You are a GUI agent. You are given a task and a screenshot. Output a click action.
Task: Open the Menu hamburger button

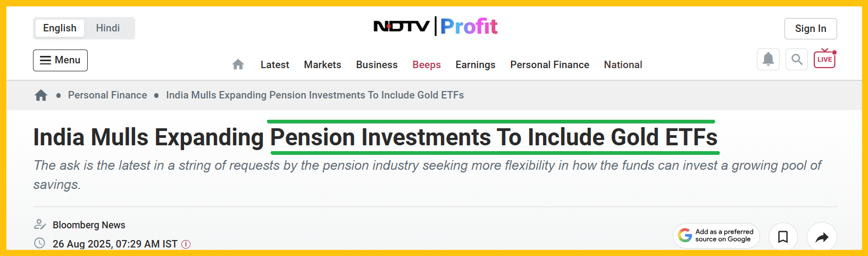tap(60, 60)
